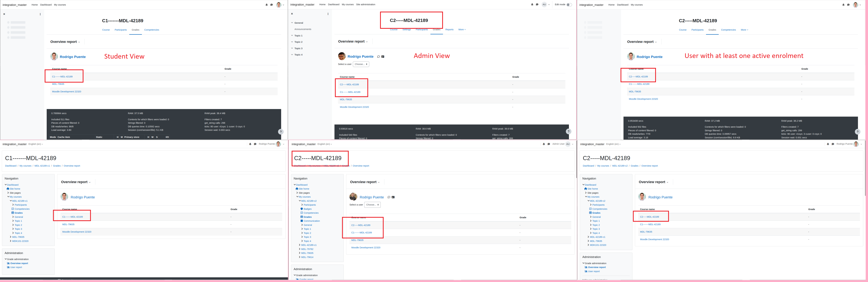This screenshot has width=868, height=282.
Task: Open Reports tab in Admin View panel
Action: [x=449, y=30]
